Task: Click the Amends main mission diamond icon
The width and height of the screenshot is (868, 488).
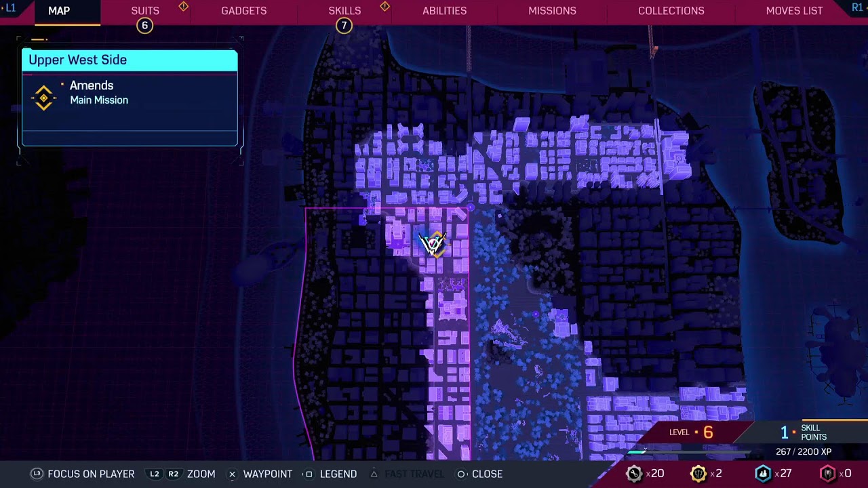Action: pyautogui.click(x=44, y=98)
